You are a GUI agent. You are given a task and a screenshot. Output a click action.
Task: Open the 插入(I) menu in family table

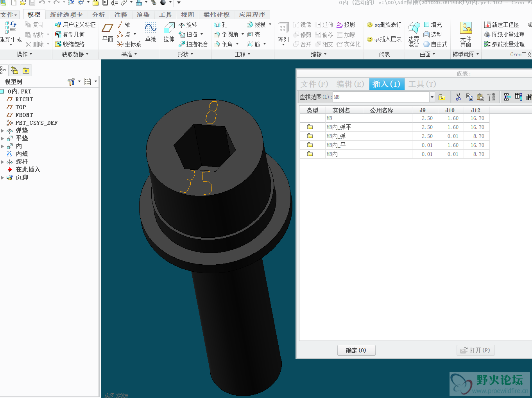(x=386, y=84)
